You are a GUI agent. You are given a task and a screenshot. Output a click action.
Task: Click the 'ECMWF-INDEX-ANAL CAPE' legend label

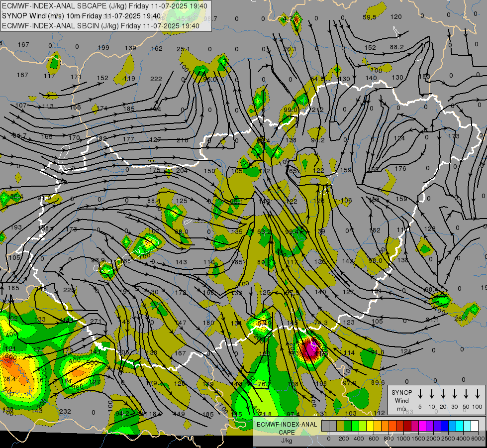click(x=287, y=428)
